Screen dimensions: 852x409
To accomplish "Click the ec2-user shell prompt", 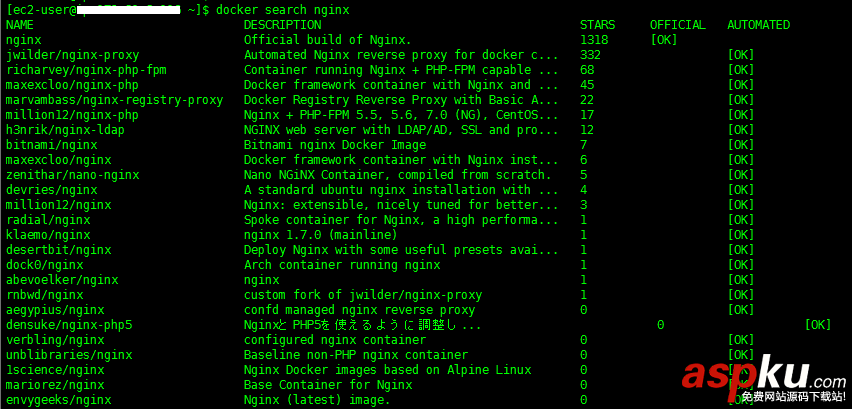I will click(40, 10).
